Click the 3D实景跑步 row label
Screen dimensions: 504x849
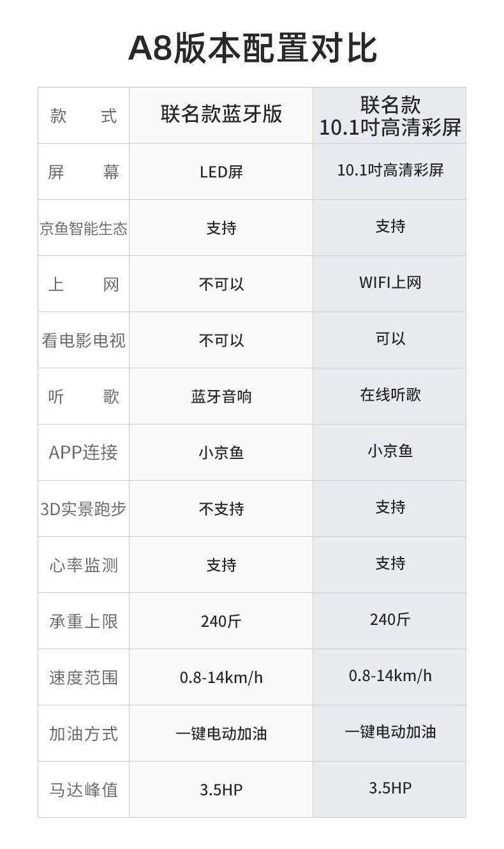tap(84, 509)
